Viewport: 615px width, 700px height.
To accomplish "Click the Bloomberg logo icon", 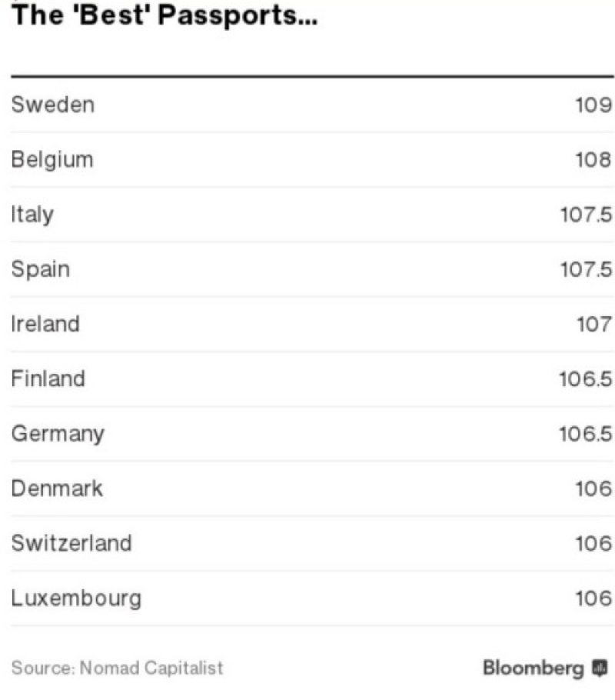I will [600, 667].
